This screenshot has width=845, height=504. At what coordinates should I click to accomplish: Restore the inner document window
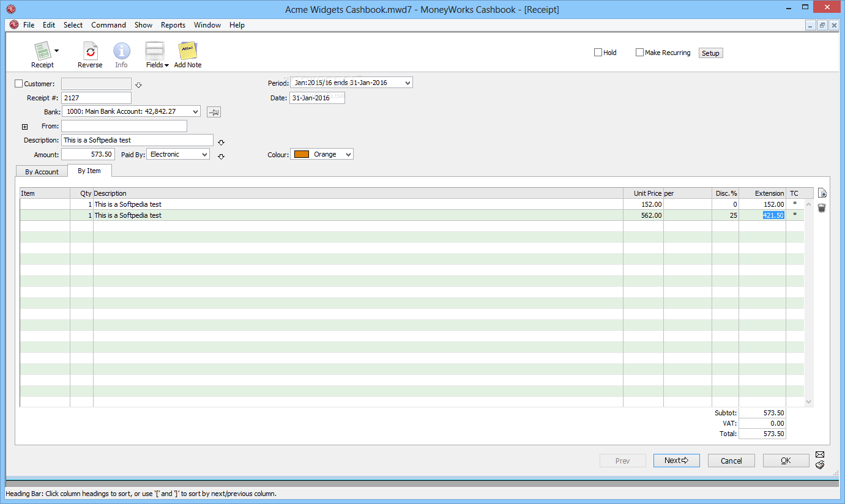point(822,25)
